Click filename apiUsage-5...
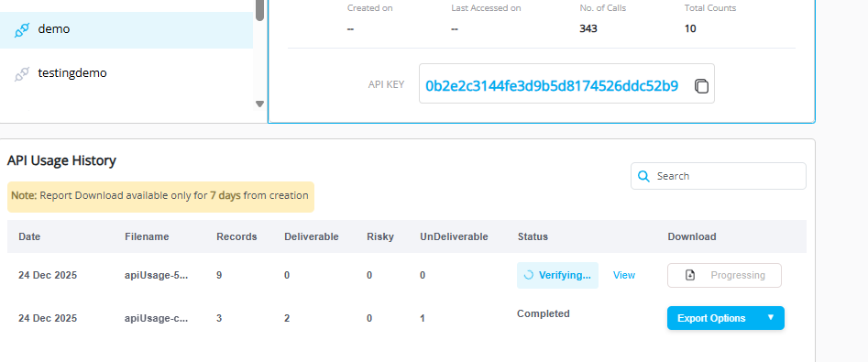 [x=157, y=275]
